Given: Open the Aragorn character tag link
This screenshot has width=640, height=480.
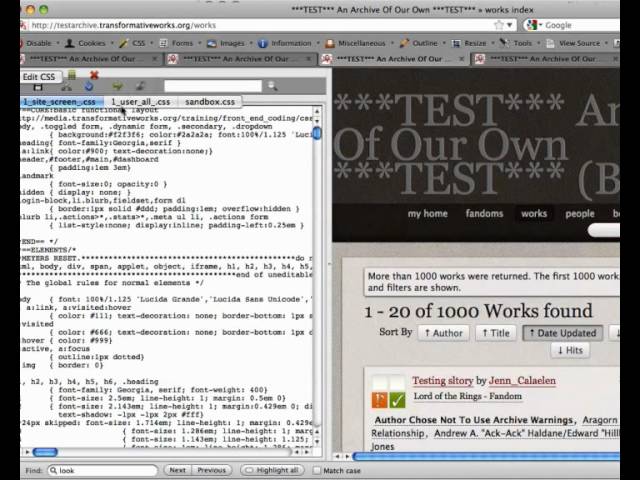Looking at the screenshot, I should [600, 420].
